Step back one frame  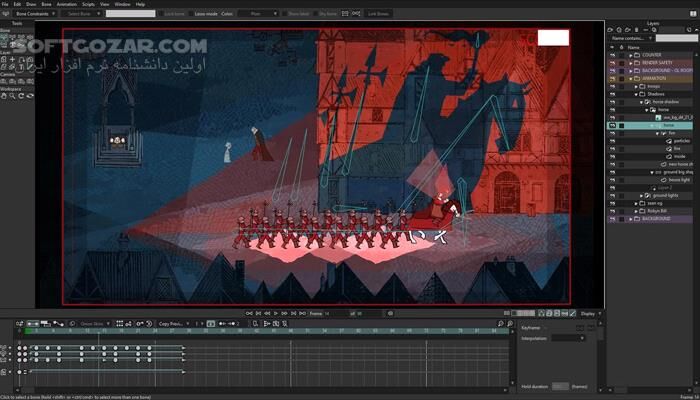click(267, 313)
